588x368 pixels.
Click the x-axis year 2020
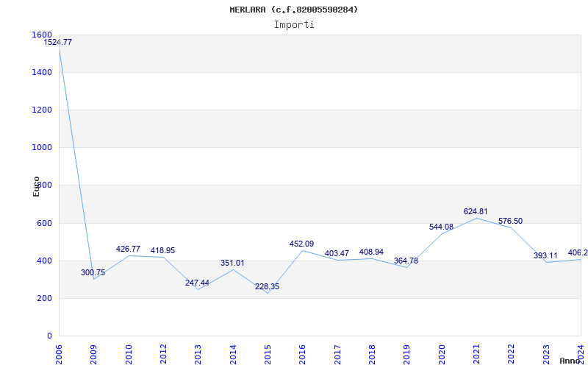point(442,355)
